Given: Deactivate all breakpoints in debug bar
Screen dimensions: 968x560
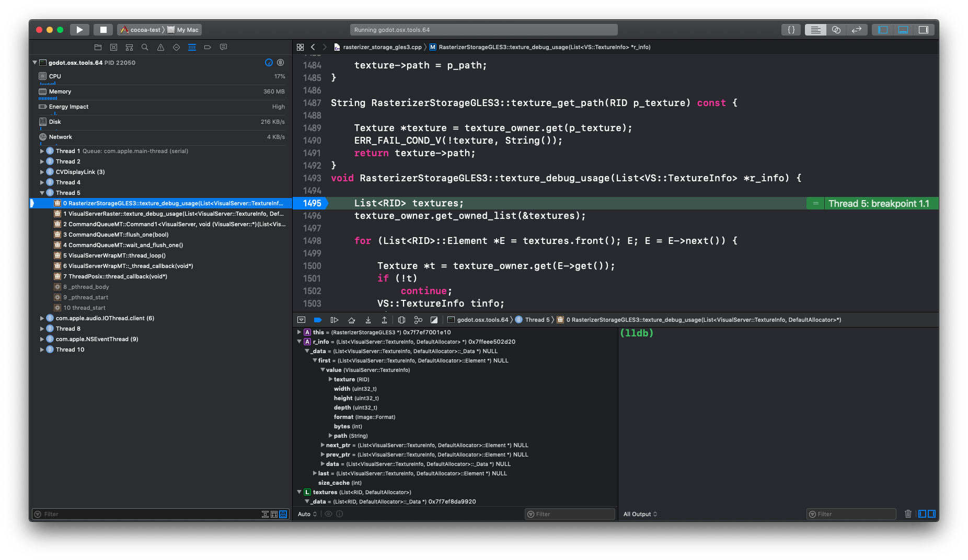Looking at the screenshot, I should pos(318,319).
